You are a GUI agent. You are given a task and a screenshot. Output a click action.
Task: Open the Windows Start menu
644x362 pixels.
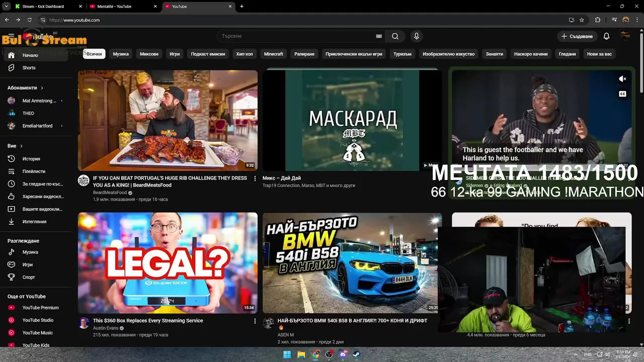[287, 354]
